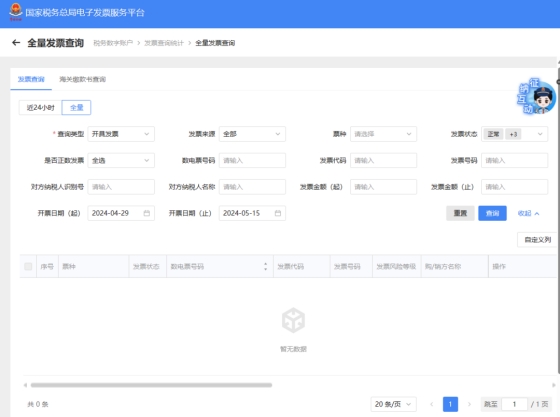This screenshot has width=560, height=417.
Task: Open the 20 条/页 page size dropdown
Action: click(x=394, y=404)
